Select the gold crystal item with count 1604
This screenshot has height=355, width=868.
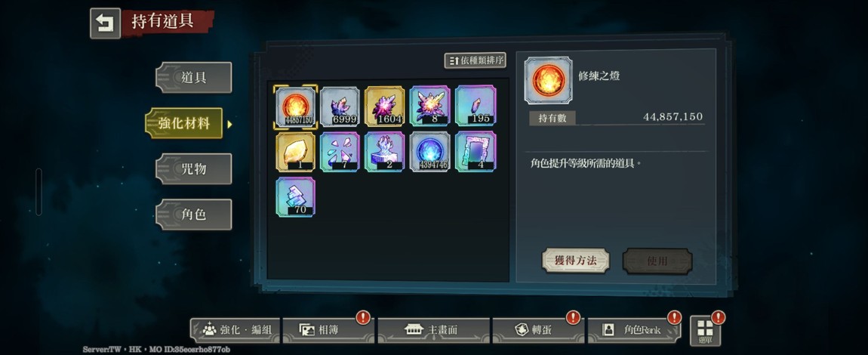(x=385, y=106)
